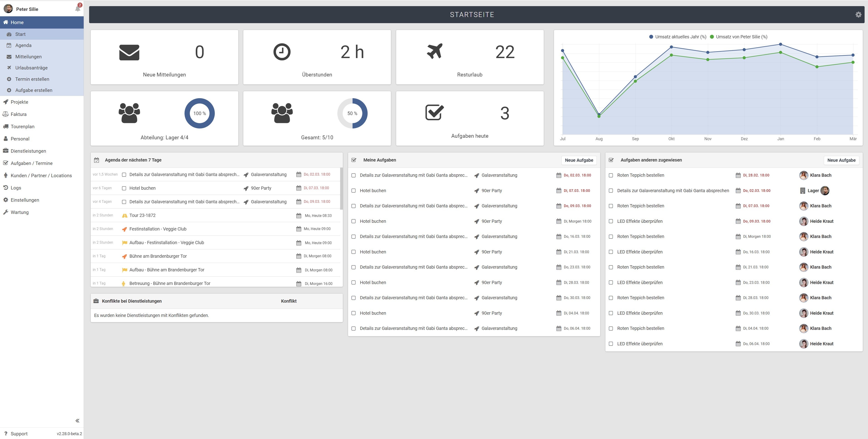Screen dimensions: 868x439
Task: Tick first checkbox in Meine Aufgaben list
Action: point(354,175)
